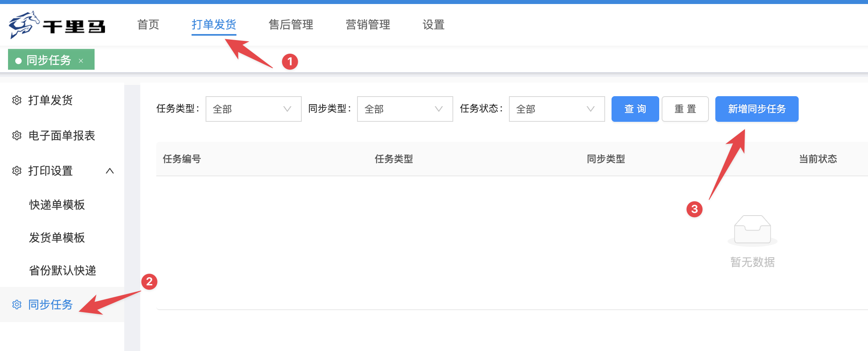Open 打单发货 in the sidebar
This screenshot has width=868, height=351.
pos(50,100)
